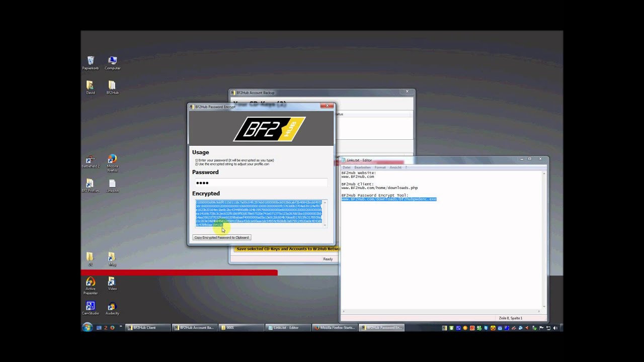Viewport: 644px width, 362px height.
Task: Click the 'Zeile 8, Spalte 1' status text
Action: click(510, 318)
